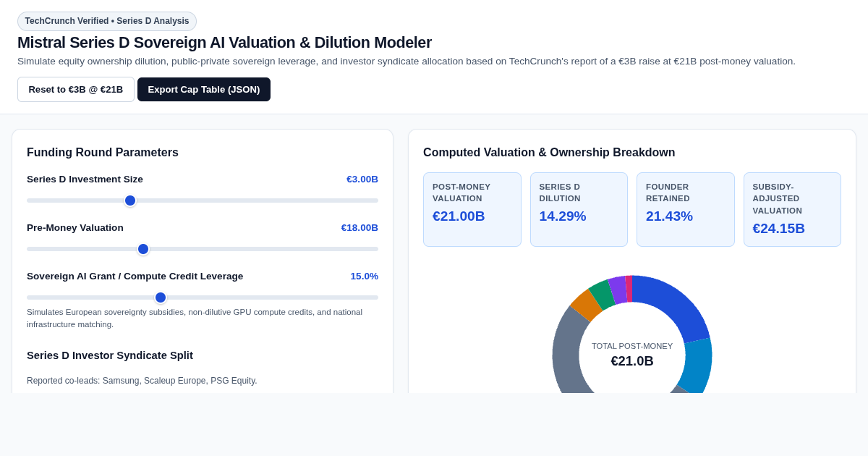Click the 14.29% dilution value
The height and width of the screenshot is (456, 868).
(x=563, y=216)
